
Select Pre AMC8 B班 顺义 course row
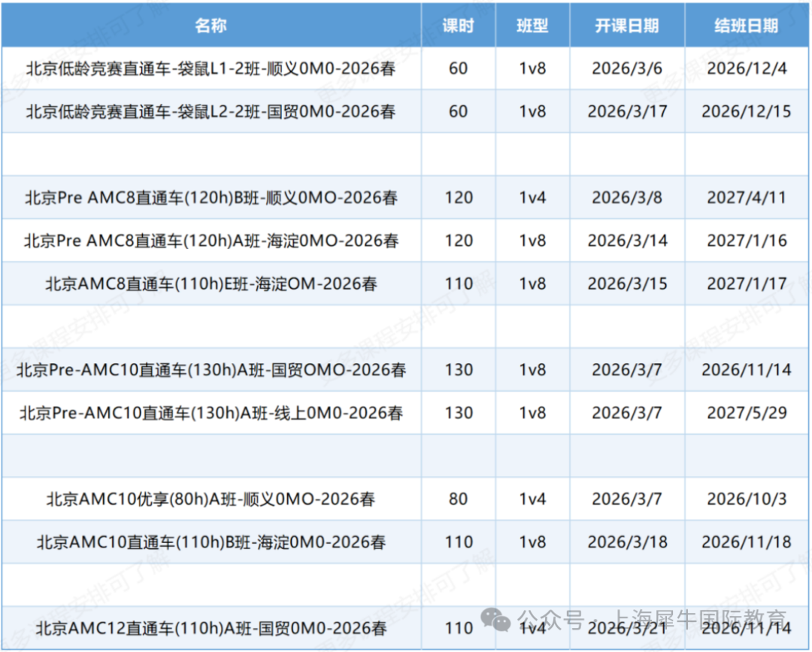coord(211,198)
